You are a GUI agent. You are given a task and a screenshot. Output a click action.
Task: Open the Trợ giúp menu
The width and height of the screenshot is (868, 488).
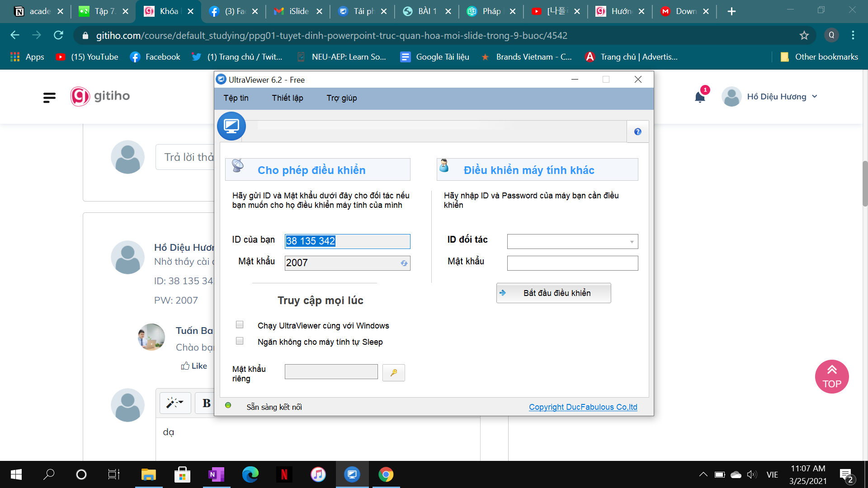click(x=342, y=98)
